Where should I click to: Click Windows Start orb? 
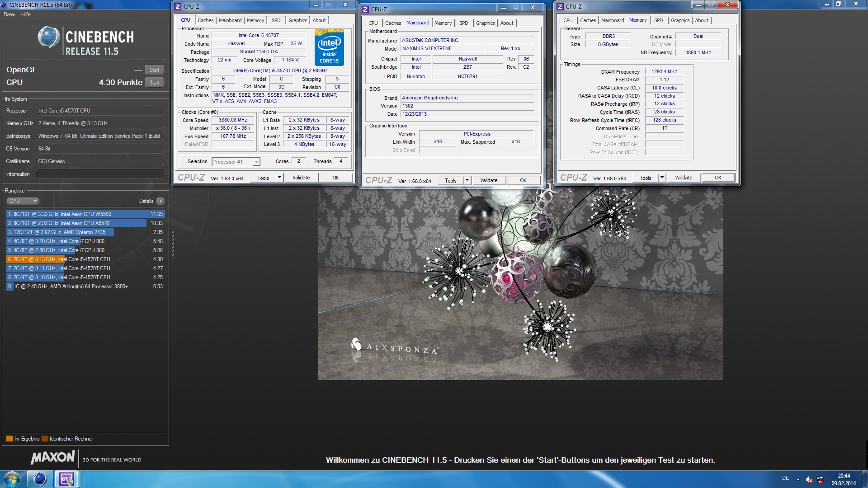pos(12,479)
